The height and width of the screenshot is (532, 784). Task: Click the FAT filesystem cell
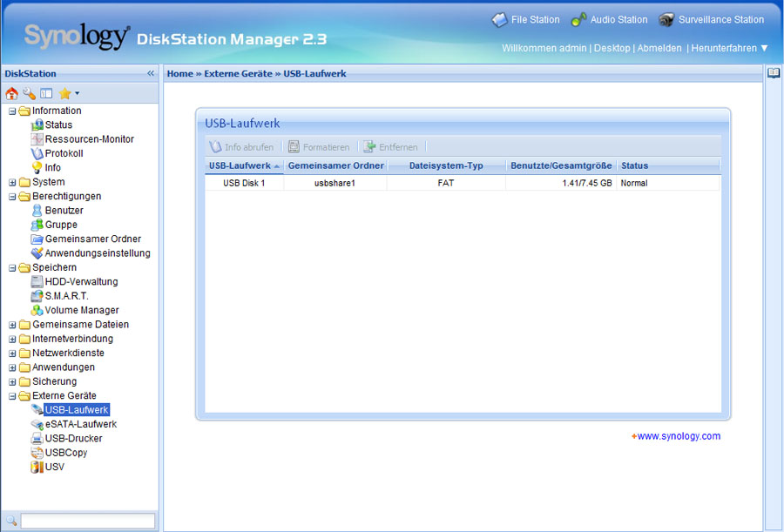(x=446, y=183)
